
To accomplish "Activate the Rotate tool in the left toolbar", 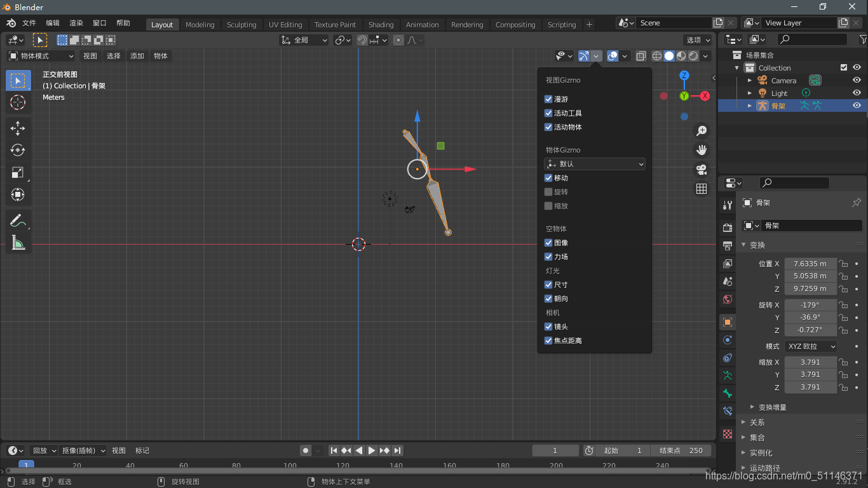I will click(18, 150).
